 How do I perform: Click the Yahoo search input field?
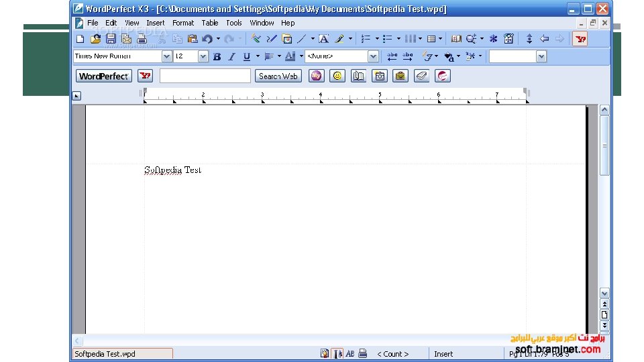pos(205,76)
